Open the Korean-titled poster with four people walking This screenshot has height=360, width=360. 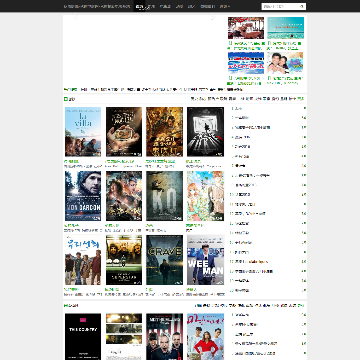[x=83, y=260]
